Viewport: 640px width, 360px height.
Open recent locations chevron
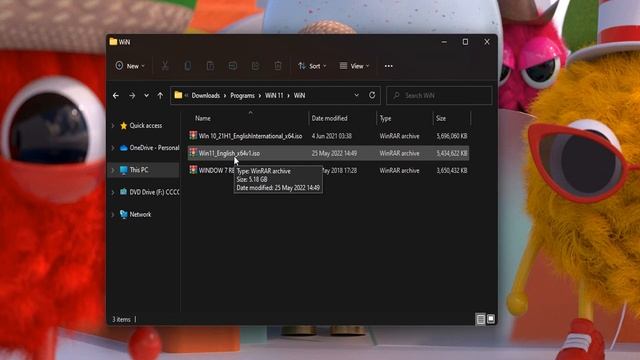pos(146,96)
